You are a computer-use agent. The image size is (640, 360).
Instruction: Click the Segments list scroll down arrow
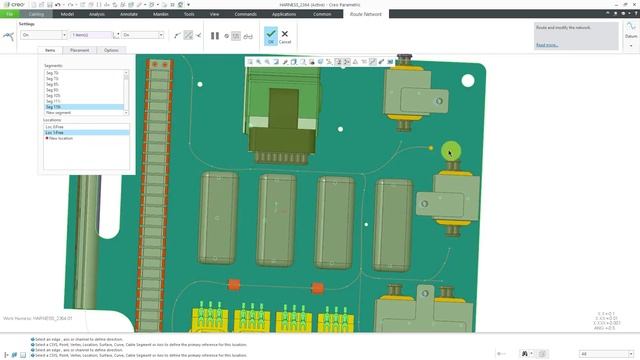pos(126,113)
